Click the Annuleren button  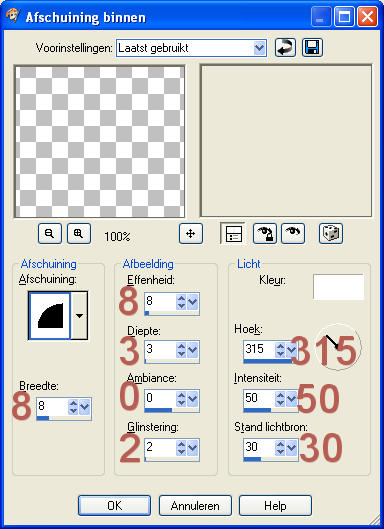point(195,505)
